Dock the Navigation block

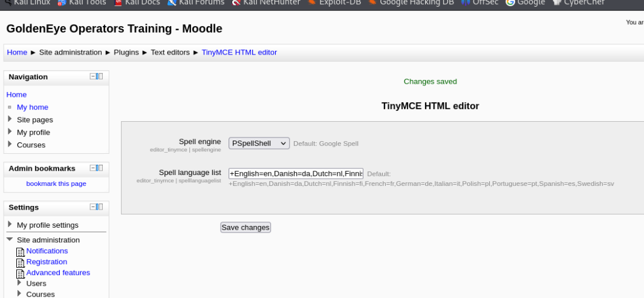tap(100, 76)
